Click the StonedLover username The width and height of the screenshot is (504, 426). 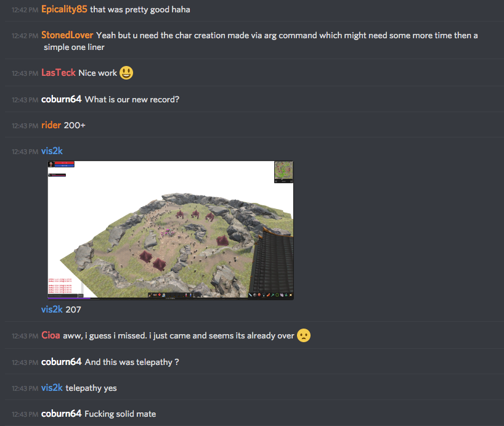tap(67, 35)
